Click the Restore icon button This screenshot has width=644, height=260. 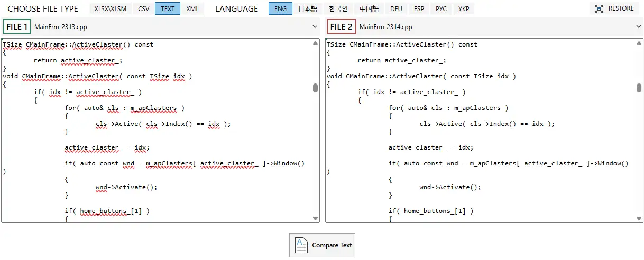tap(599, 8)
